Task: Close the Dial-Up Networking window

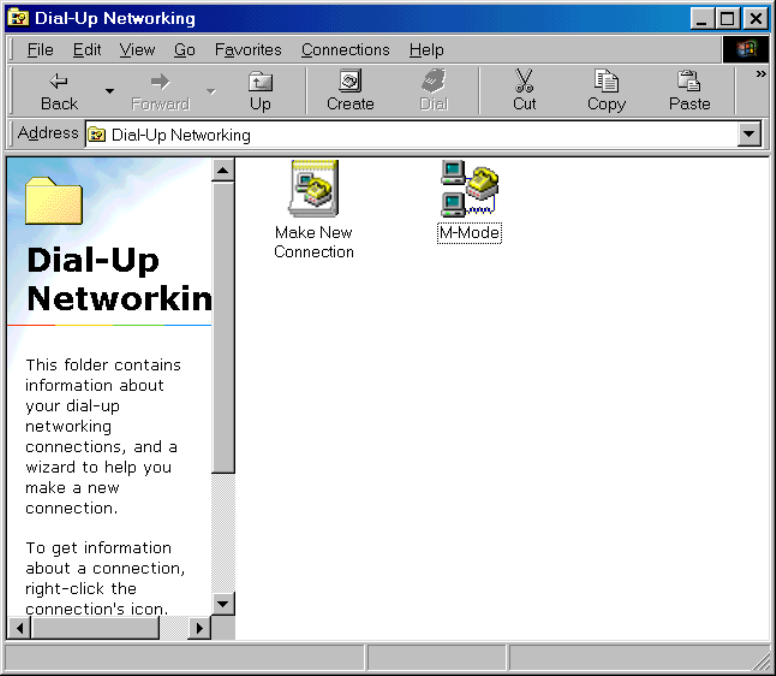Action: (756, 19)
